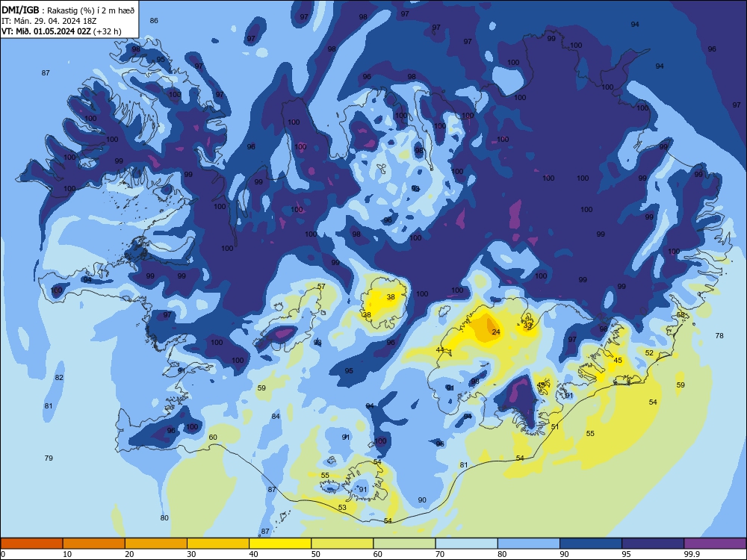Click the title text 'DMI/IGB : Rakastig (%) í 2 m hæð'
The width and height of the screenshot is (747, 560).
point(68,10)
